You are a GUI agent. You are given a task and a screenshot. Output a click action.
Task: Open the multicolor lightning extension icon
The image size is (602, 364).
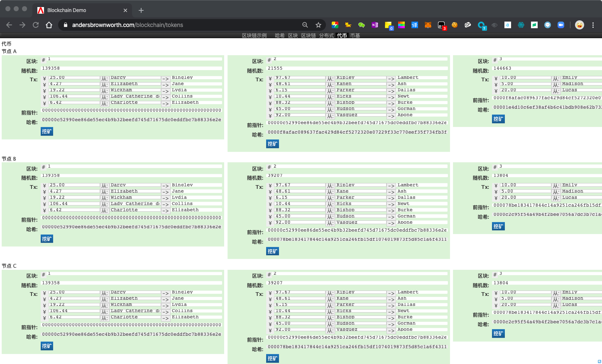coord(335,25)
